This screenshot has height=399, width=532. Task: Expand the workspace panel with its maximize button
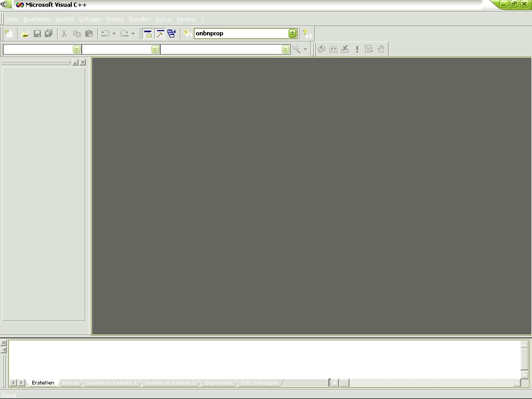tap(75, 62)
